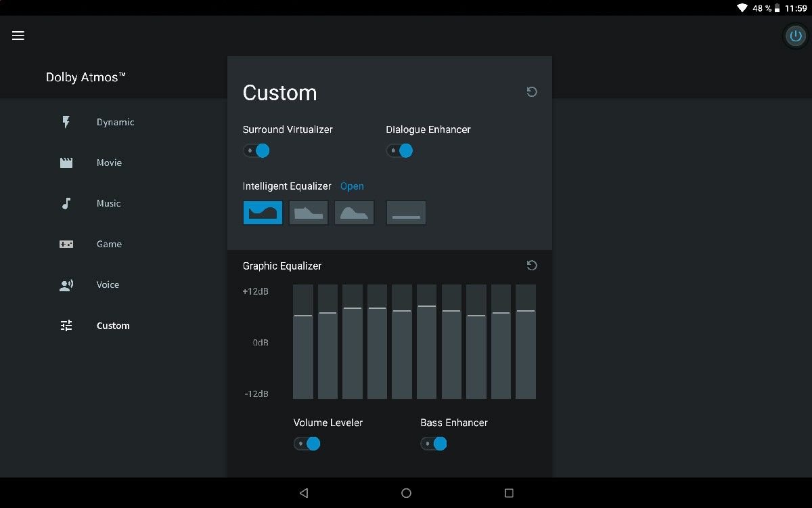This screenshot has height=508, width=812.
Task: Click the Surround Virtualizer label
Action: pos(288,129)
